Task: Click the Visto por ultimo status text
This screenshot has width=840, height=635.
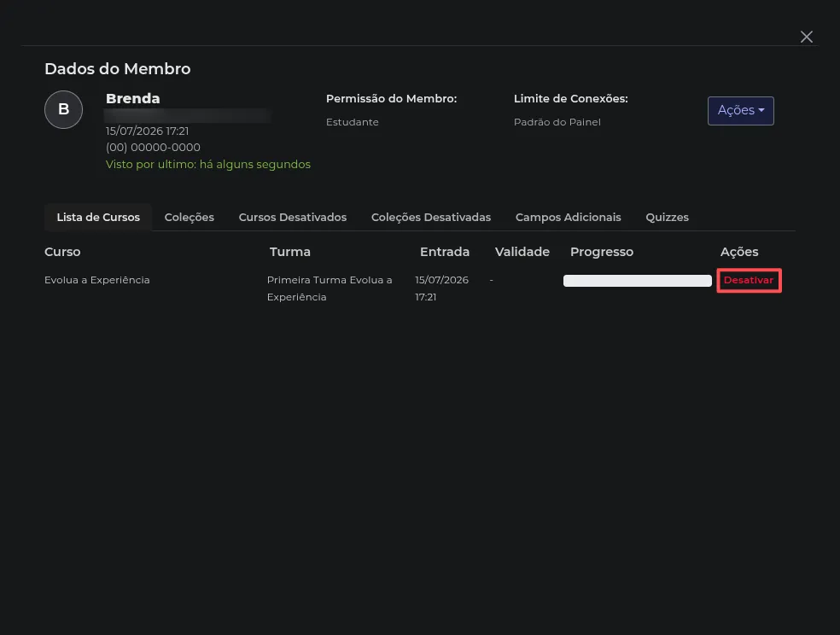Action: click(207, 165)
